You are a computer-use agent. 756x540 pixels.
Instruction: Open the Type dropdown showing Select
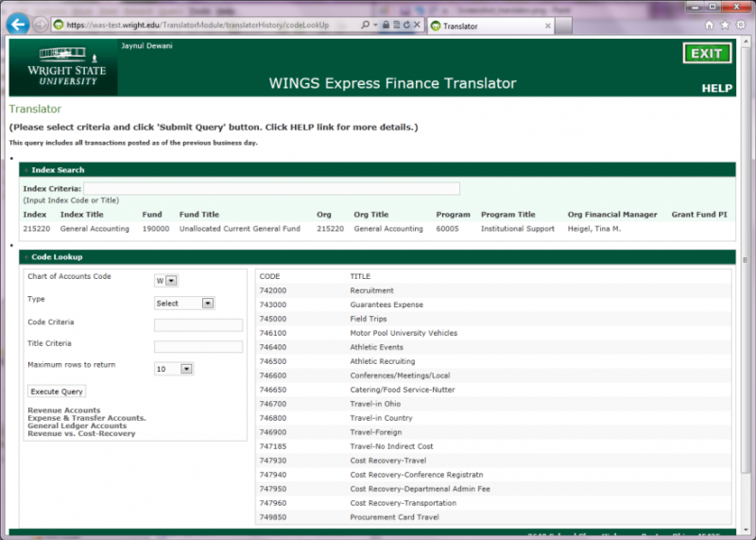click(184, 304)
